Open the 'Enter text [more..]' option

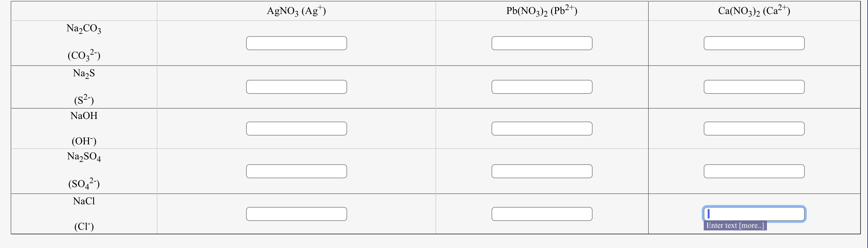point(734,225)
